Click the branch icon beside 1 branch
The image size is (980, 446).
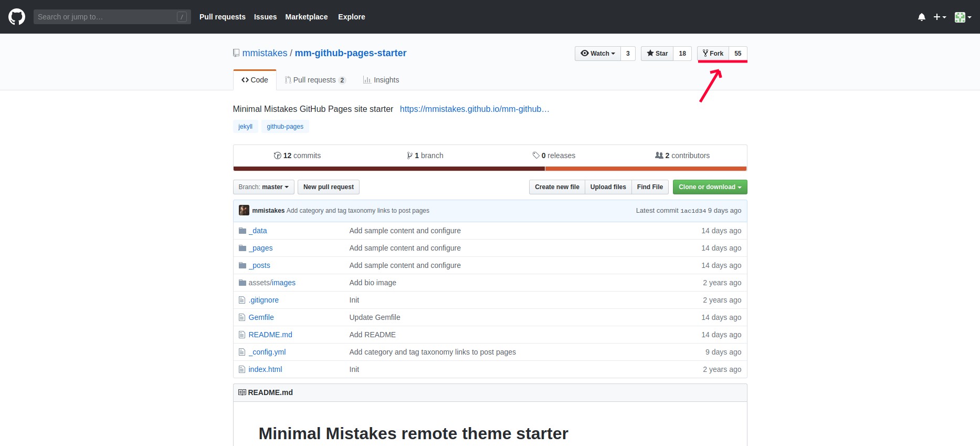[409, 155]
